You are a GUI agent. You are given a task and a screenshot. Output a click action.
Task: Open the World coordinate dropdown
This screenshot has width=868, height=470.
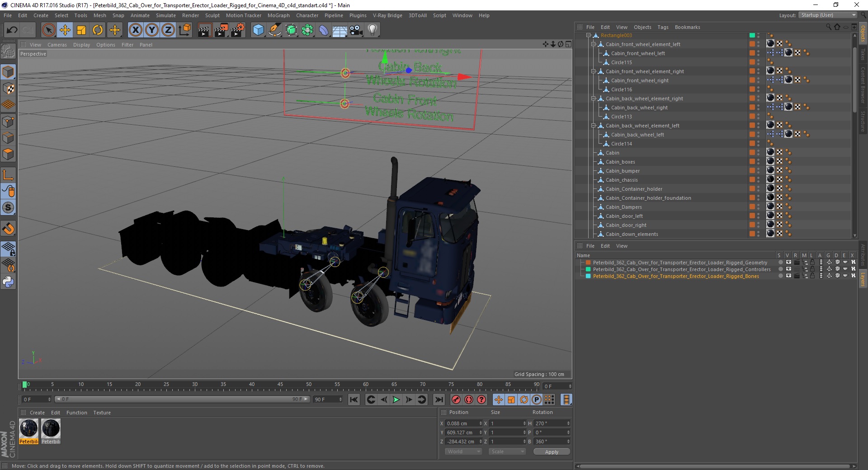pyautogui.click(x=463, y=451)
